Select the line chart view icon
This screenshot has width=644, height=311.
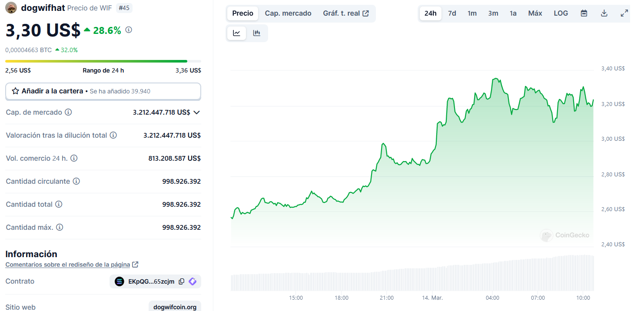tap(237, 33)
